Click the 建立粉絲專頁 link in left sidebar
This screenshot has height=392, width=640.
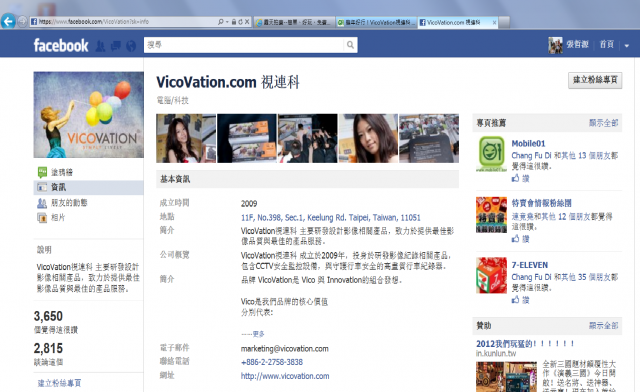click(x=59, y=383)
